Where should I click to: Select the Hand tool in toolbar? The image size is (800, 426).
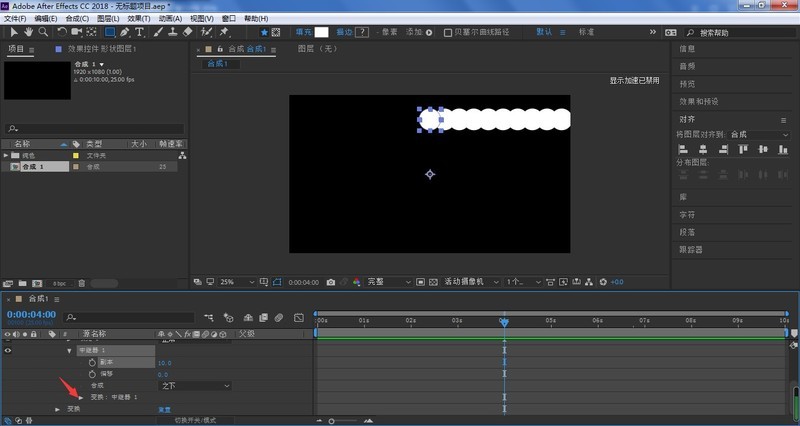point(28,32)
